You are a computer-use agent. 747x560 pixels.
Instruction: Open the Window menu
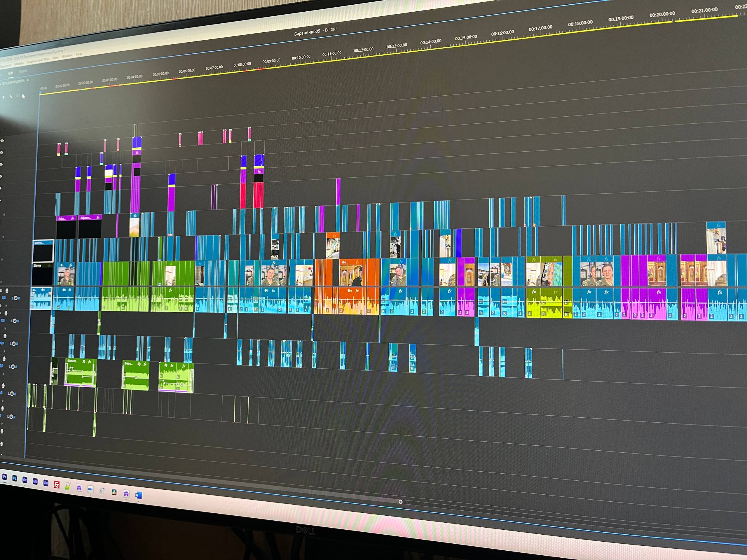[67, 56]
